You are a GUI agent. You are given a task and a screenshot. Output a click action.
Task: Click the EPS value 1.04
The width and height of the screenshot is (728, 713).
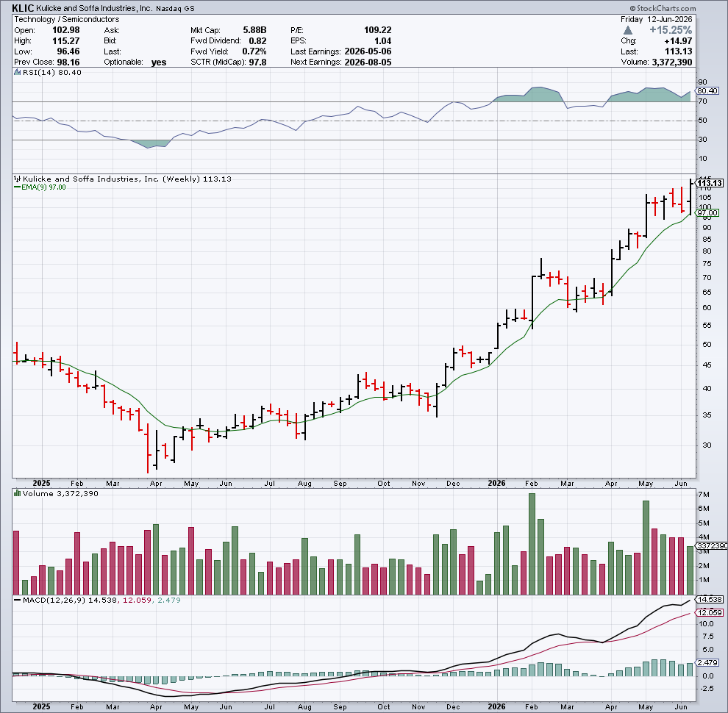(382, 41)
